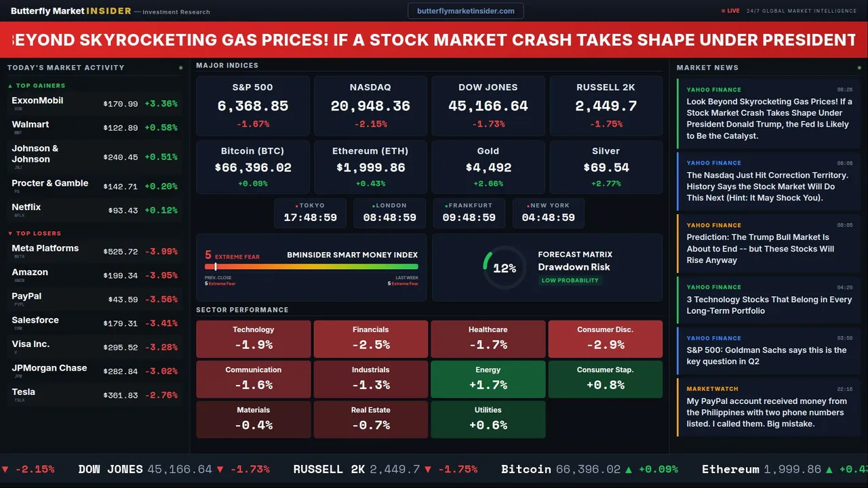Click the Smart Money Index fear gauge bar
This screenshot has width=868, height=488.
click(x=311, y=267)
